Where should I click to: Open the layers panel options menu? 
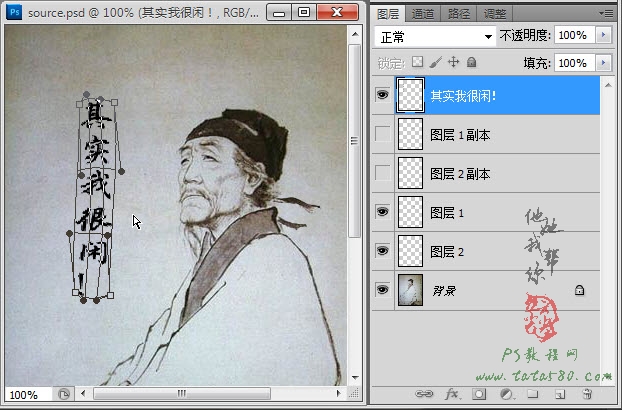tap(606, 13)
